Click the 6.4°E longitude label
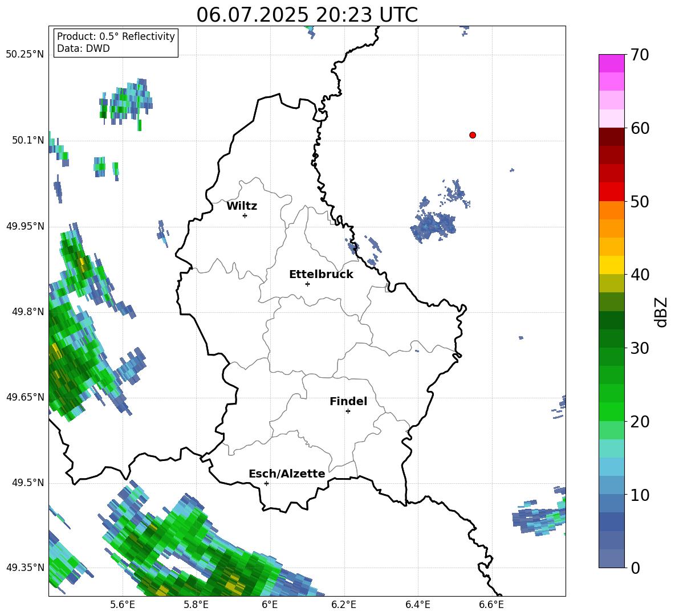 pyautogui.click(x=417, y=605)
